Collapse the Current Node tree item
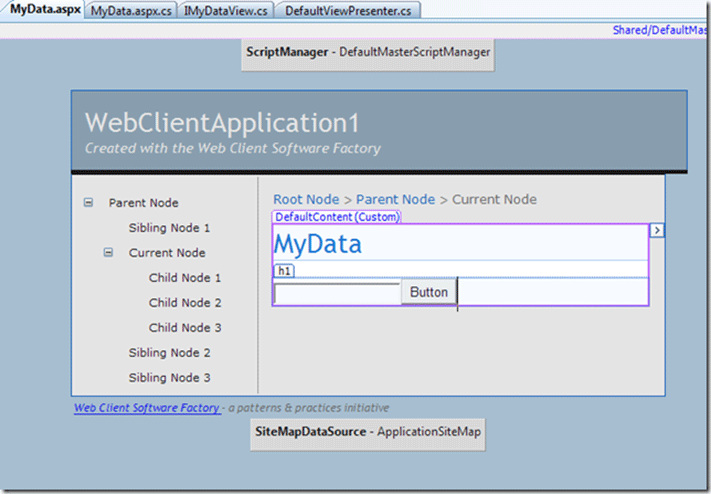This screenshot has height=494, width=711. point(108,252)
